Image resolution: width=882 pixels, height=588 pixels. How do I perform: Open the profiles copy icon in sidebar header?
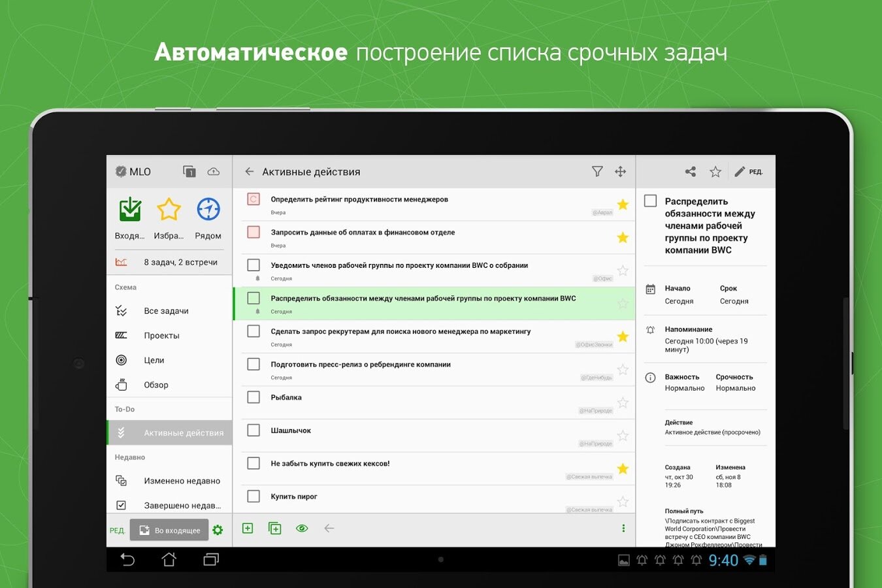coord(189,172)
